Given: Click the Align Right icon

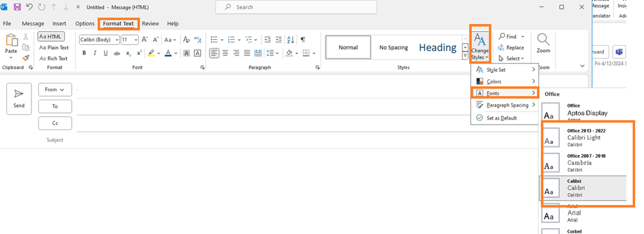Looking at the screenshot, I should [236, 53].
